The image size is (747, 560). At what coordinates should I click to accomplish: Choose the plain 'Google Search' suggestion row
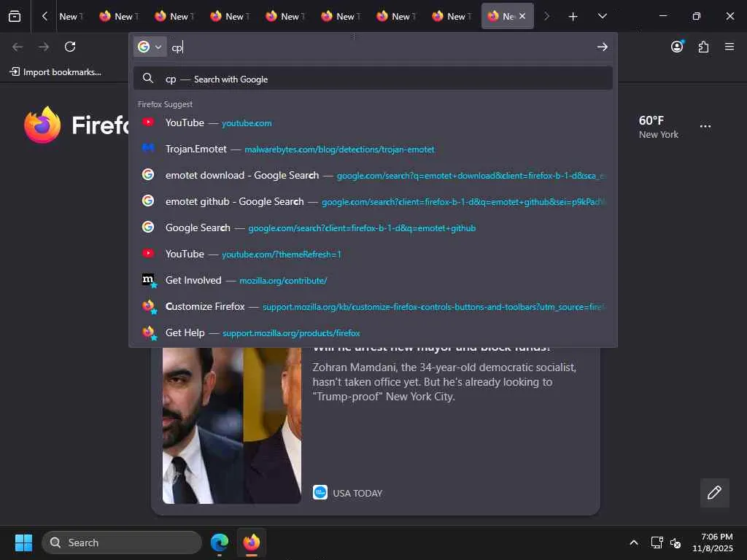coord(373,227)
